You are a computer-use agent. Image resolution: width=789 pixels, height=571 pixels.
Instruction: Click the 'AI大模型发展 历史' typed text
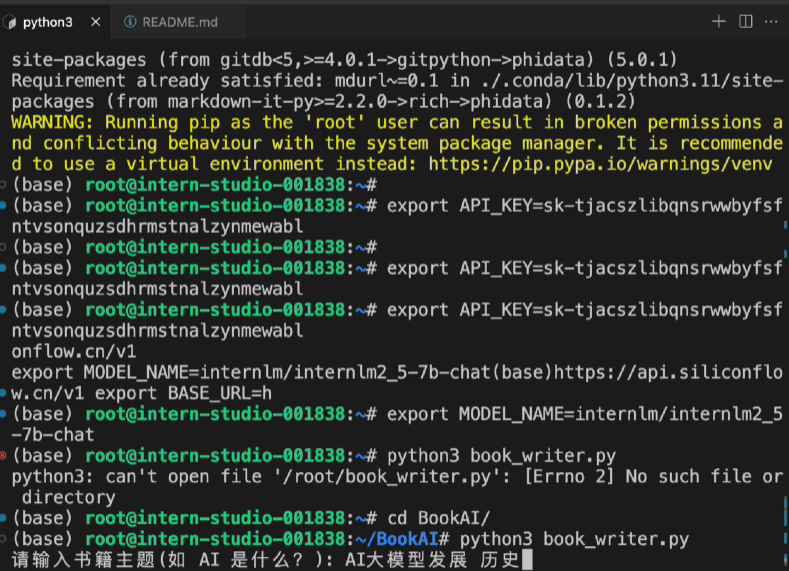point(432,560)
